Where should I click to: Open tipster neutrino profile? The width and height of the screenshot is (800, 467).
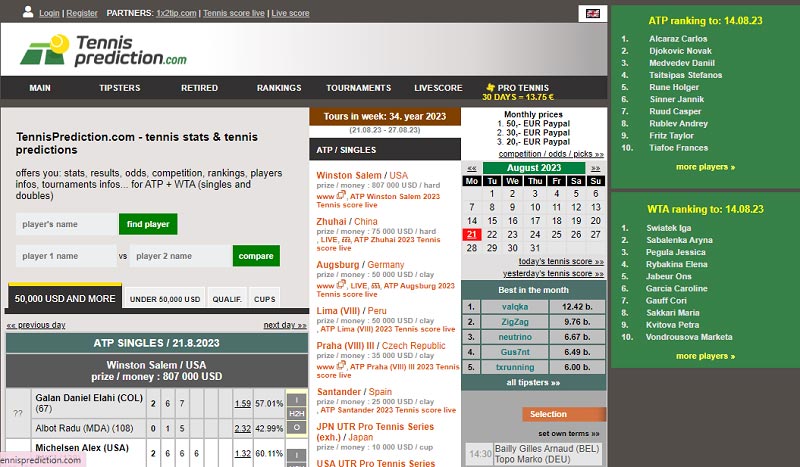pos(515,337)
